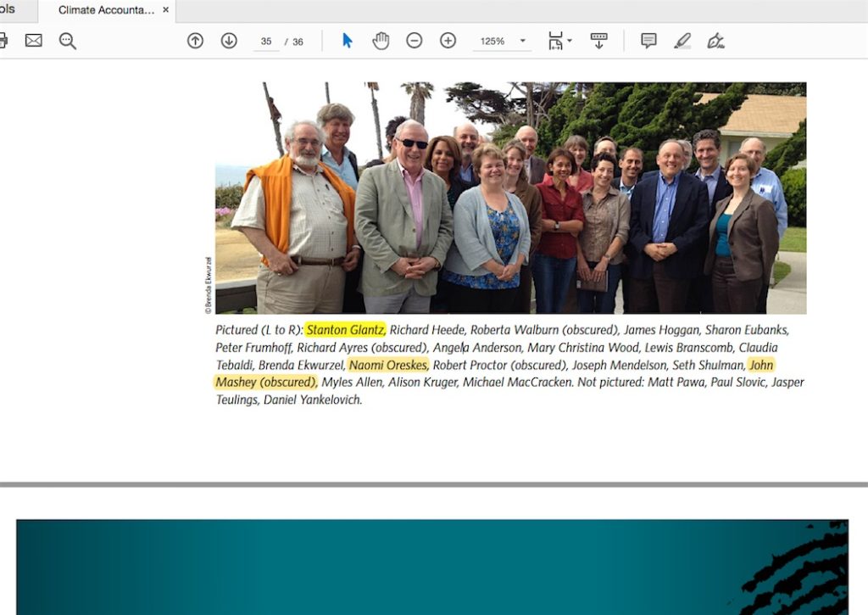Go to next page with down arrow
868x615 pixels.
(229, 41)
